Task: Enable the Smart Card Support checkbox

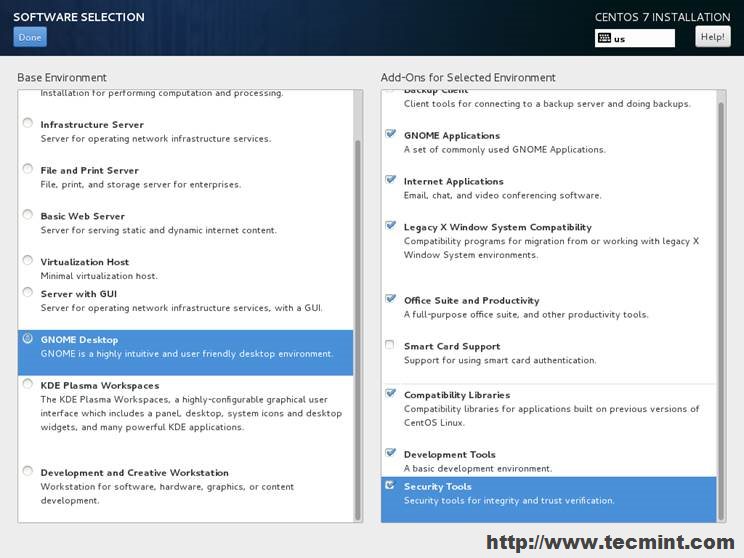Action: pyautogui.click(x=390, y=345)
